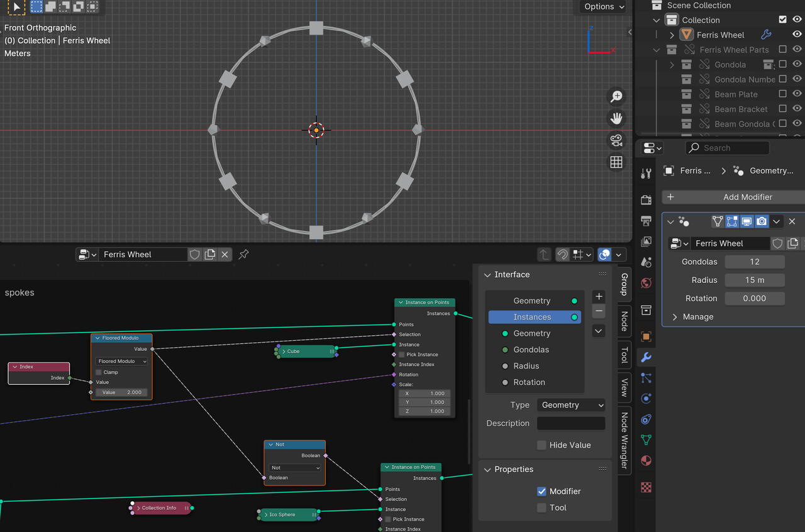Open the viewport Options dropdown
Screen dimensions: 805x532
pyautogui.click(x=604, y=7)
